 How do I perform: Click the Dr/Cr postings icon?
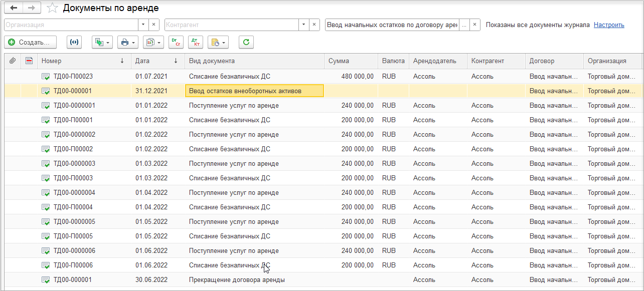coord(176,43)
